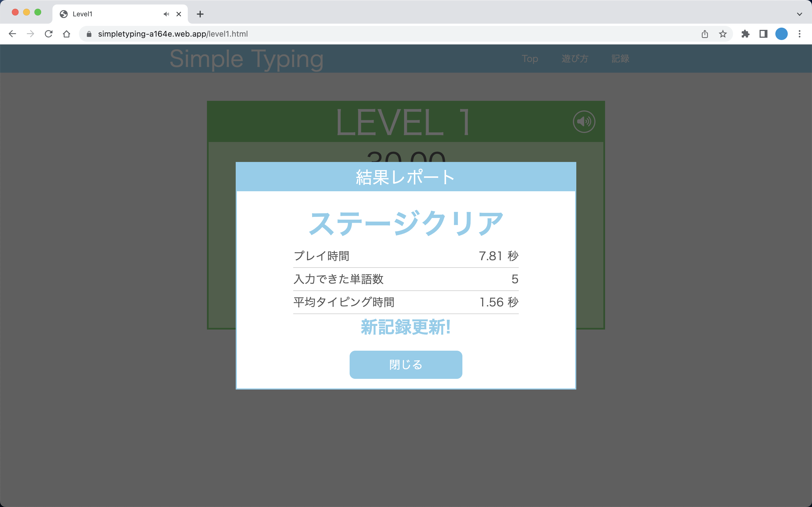
Task: Click the back navigation arrow
Action: 12,34
